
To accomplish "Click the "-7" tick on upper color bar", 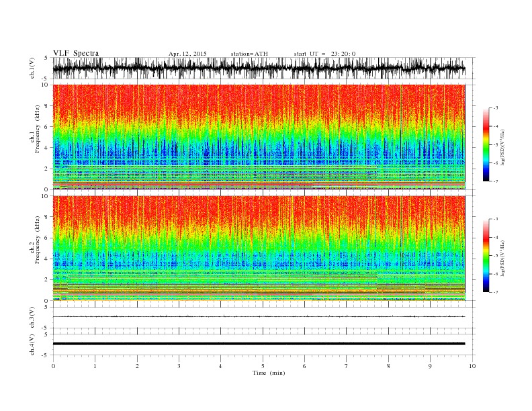I will tap(496, 181).
